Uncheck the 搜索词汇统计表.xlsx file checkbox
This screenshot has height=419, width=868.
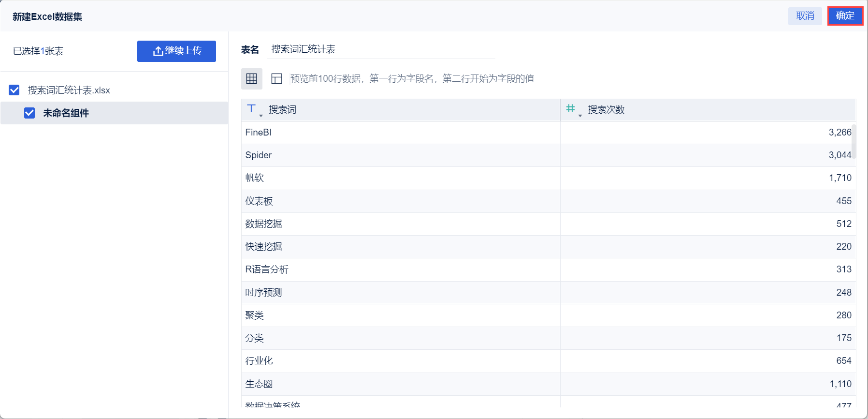click(x=14, y=90)
